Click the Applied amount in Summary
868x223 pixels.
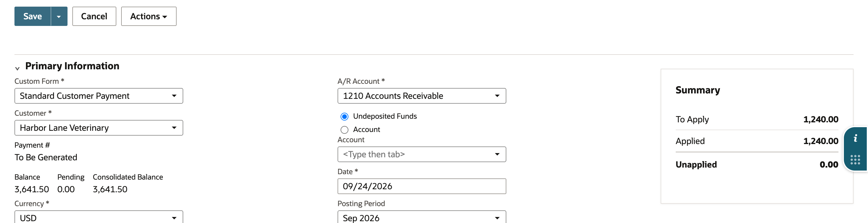click(821, 141)
